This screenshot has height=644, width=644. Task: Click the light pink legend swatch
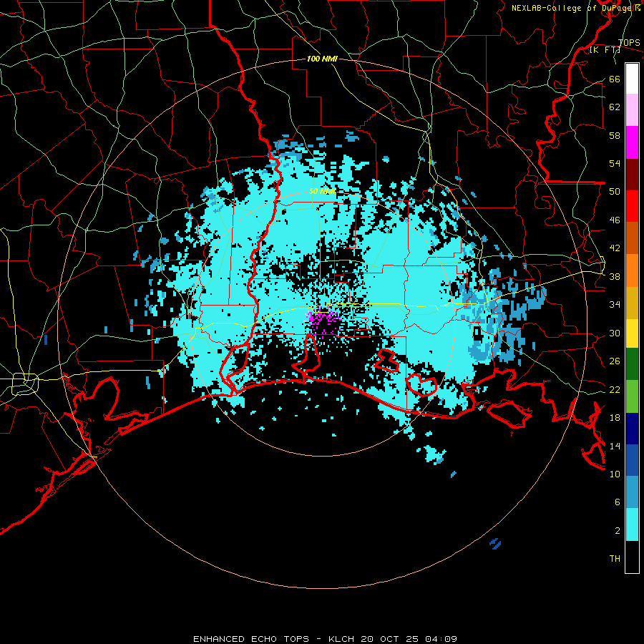(632, 110)
